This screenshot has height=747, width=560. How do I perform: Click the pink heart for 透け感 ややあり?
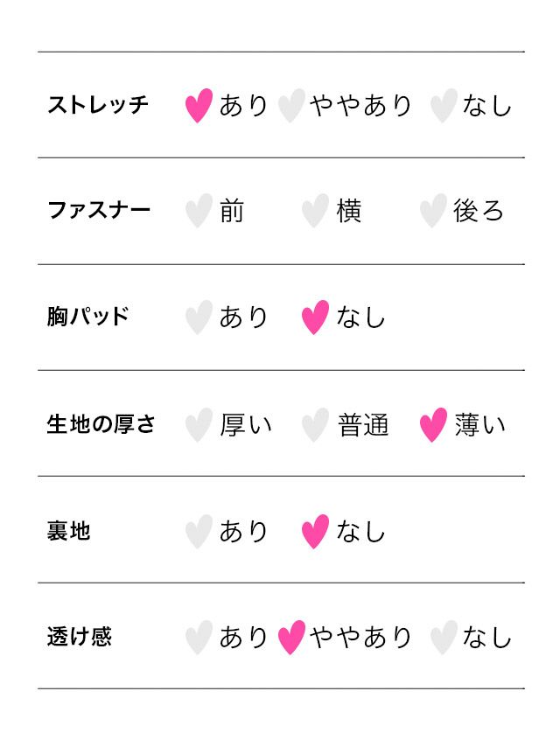(x=291, y=638)
